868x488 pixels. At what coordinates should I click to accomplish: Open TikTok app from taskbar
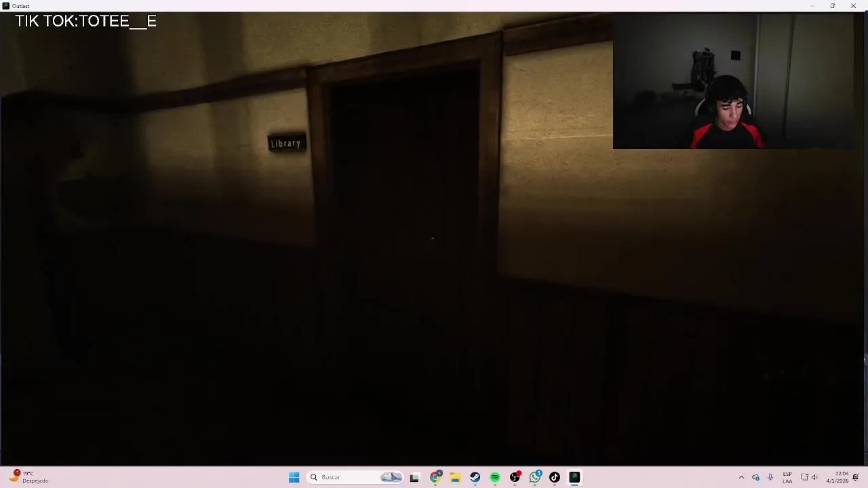[x=555, y=477]
